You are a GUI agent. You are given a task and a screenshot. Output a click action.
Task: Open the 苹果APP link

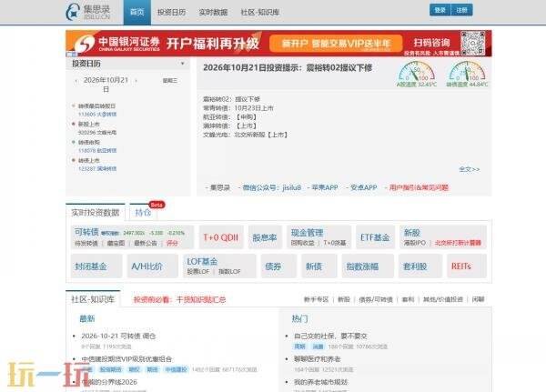[x=325, y=187]
